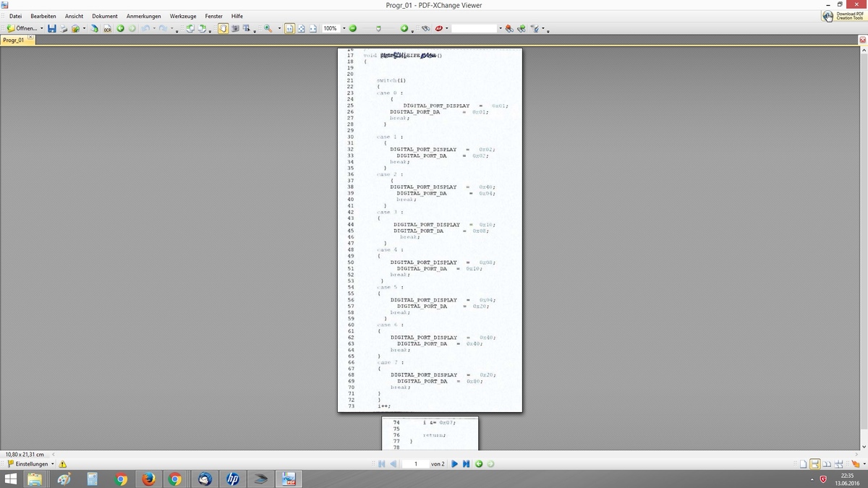
Task: Open the Find binoculars tool
Action: click(426, 28)
